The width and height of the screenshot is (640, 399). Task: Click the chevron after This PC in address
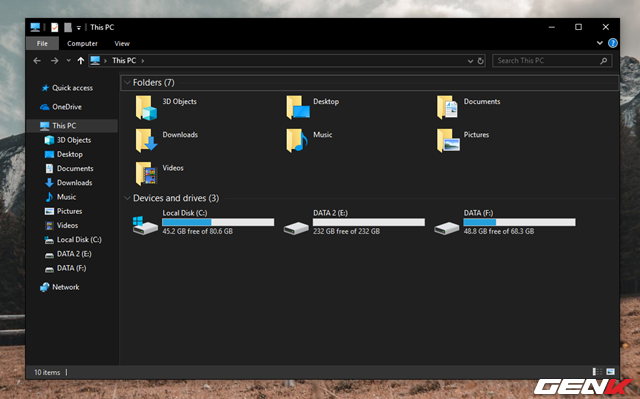142,61
